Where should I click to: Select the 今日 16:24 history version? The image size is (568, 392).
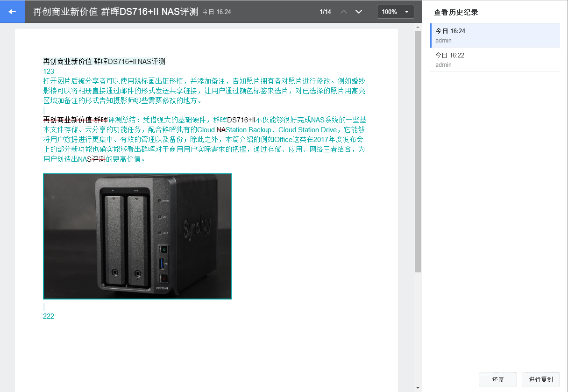point(495,36)
